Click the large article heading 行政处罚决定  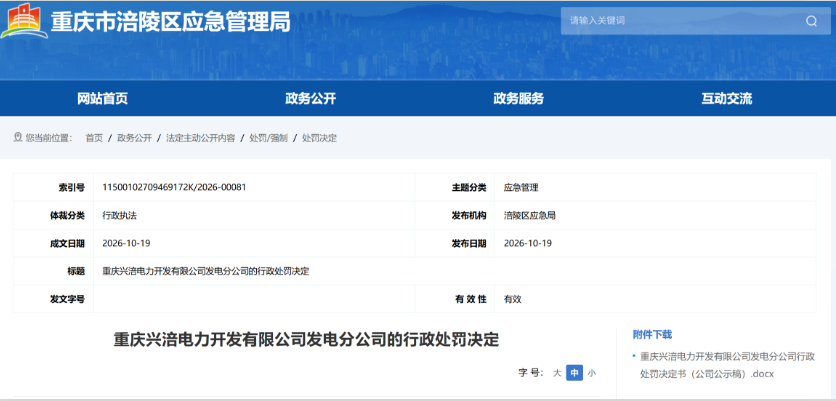(x=306, y=339)
